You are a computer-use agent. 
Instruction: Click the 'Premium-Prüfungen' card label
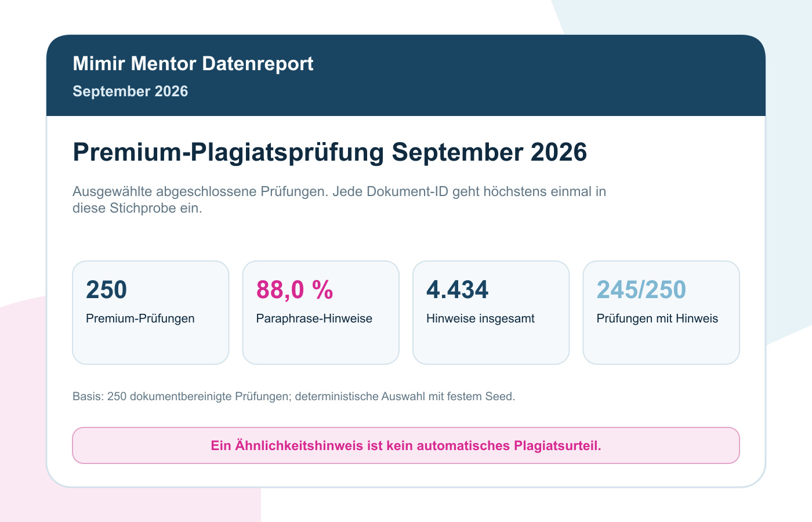(x=140, y=318)
